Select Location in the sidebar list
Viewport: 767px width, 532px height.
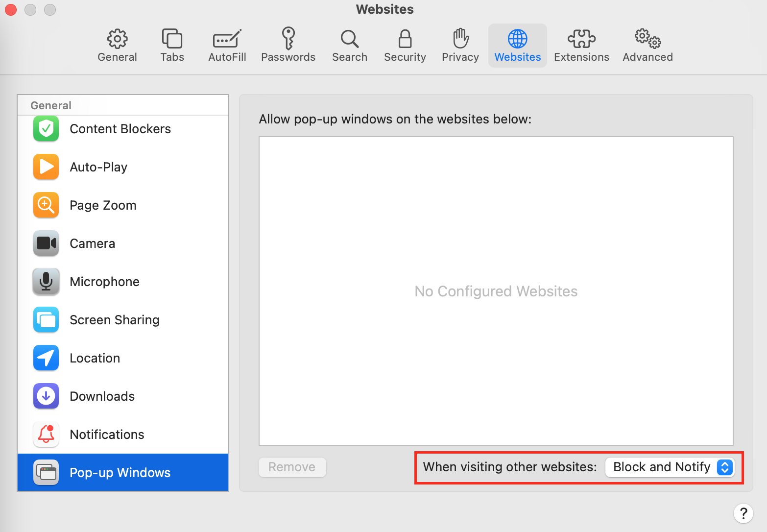[x=123, y=358]
